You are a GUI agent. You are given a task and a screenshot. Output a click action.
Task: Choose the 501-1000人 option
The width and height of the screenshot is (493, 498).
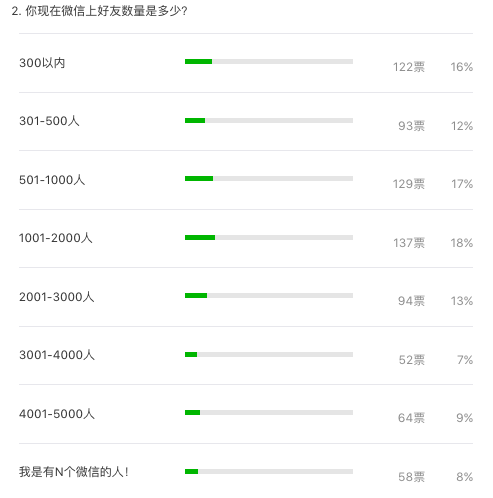pos(52,180)
